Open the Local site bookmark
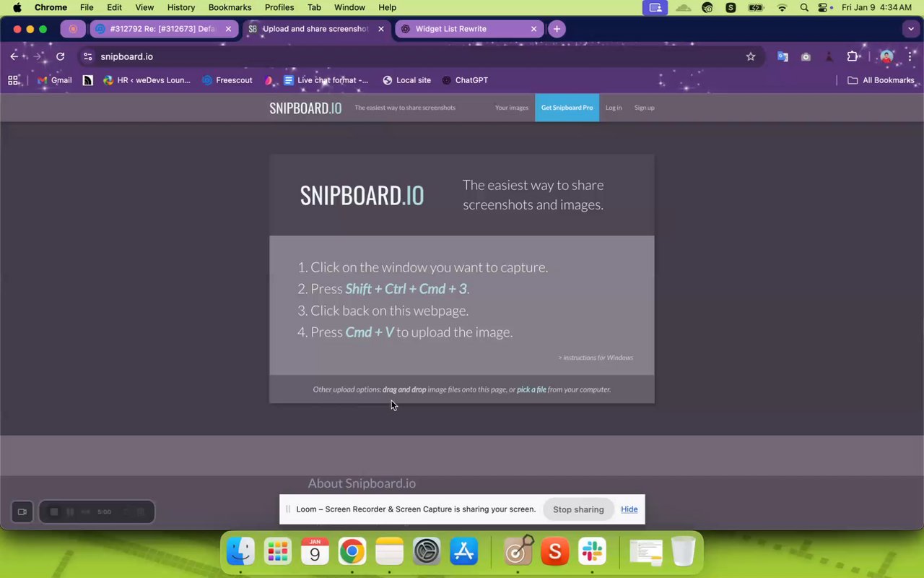Viewport: 924px width, 578px height. pyautogui.click(x=406, y=80)
